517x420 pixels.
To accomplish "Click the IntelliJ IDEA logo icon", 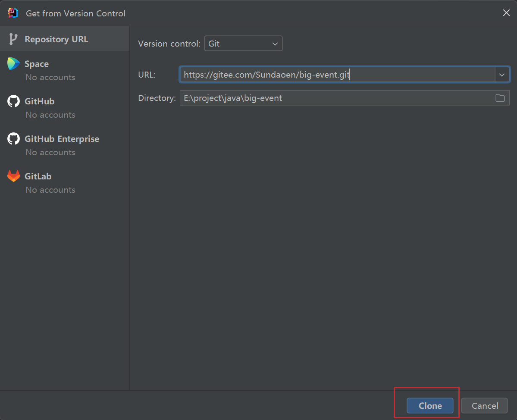I will click(13, 13).
